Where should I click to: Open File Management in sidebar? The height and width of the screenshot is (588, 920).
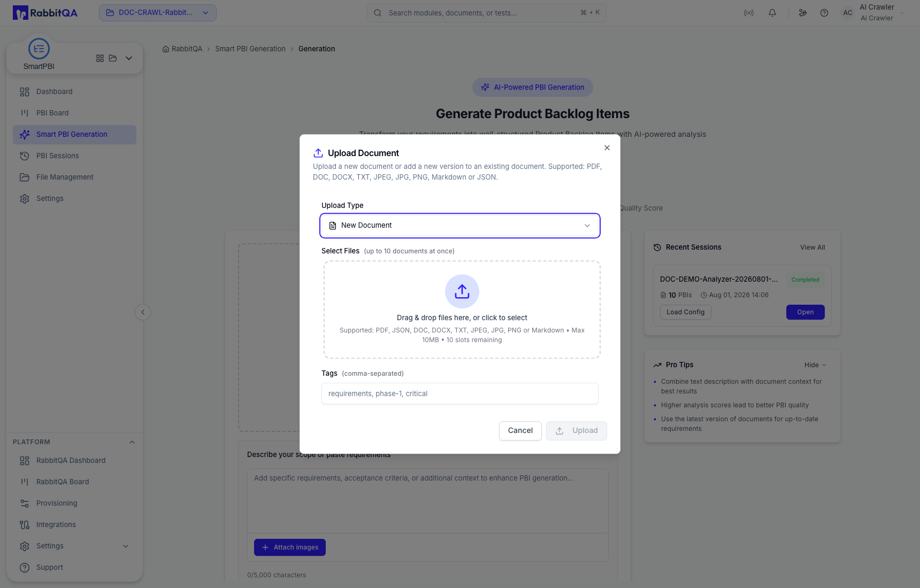click(x=74, y=177)
